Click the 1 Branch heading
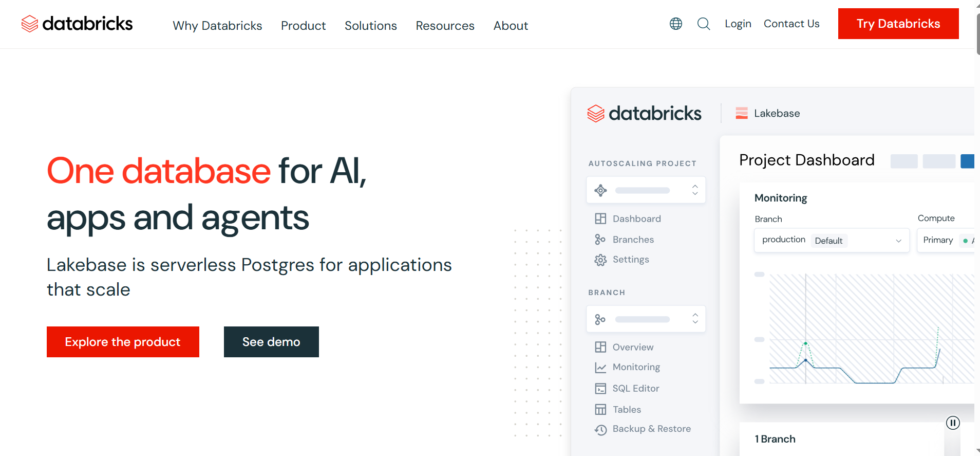This screenshot has height=456, width=980. [775, 439]
